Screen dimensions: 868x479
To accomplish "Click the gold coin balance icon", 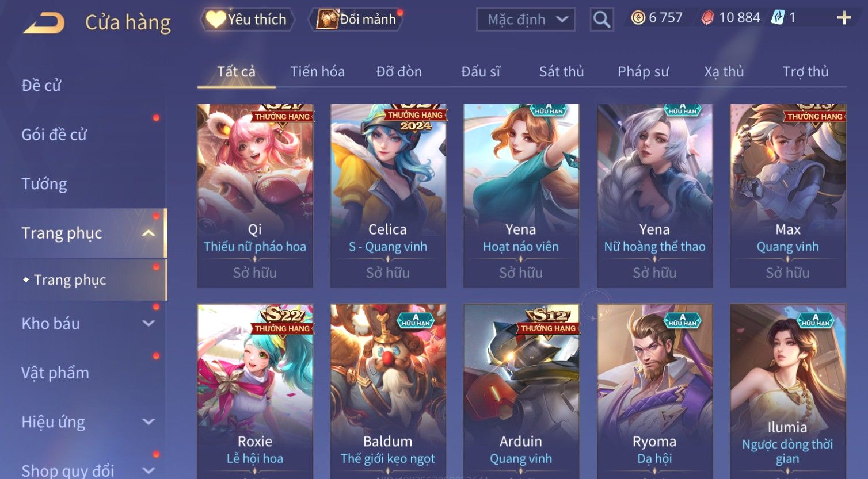I will click(x=638, y=18).
